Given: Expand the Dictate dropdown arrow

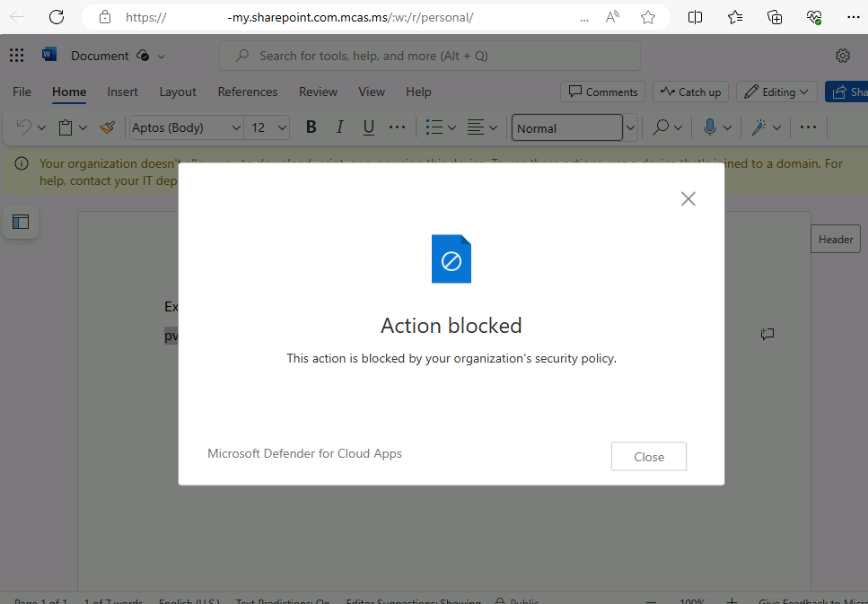Looking at the screenshot, I should 727,127.
